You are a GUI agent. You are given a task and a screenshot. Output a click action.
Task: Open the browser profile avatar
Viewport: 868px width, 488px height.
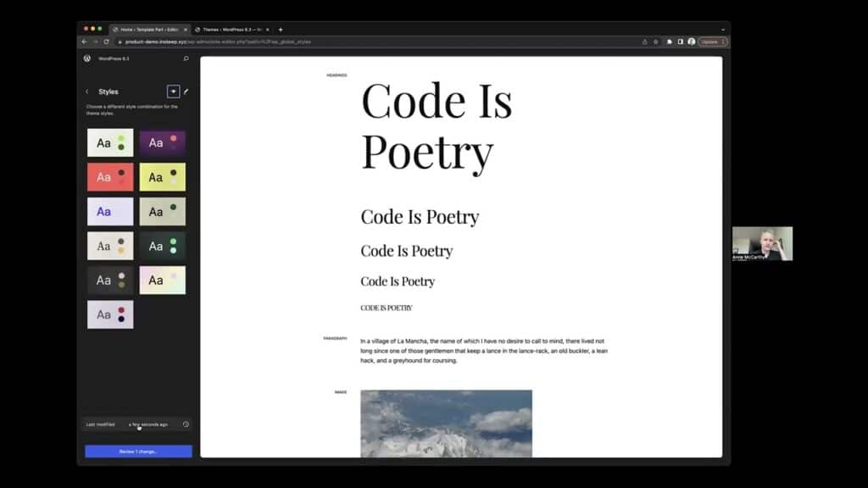pyautogui.click(x=692, y=42)
